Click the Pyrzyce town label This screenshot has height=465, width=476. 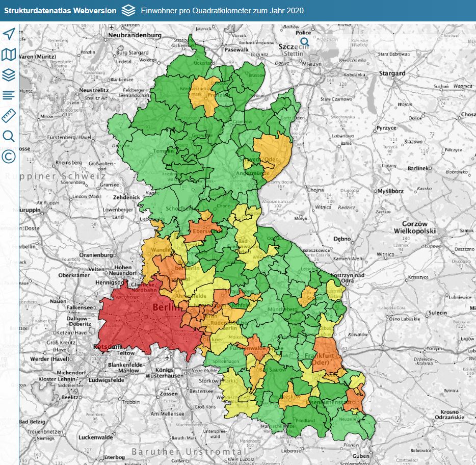click(386, 128)
